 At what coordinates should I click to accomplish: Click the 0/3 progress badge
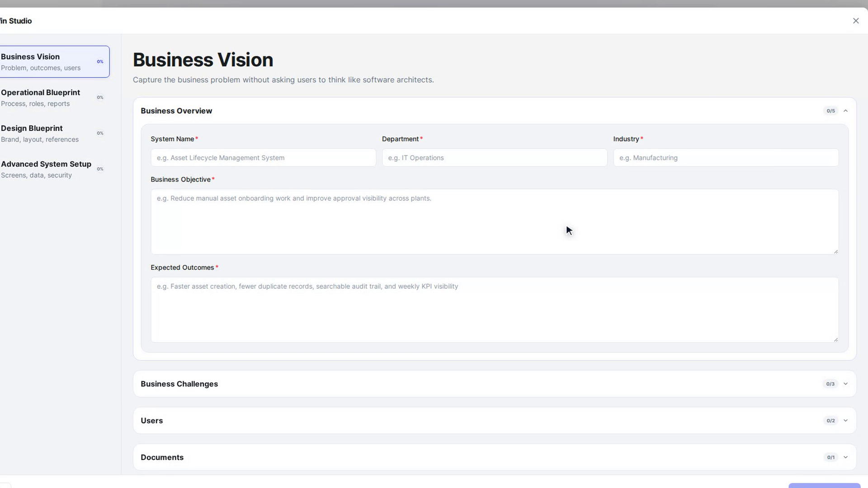pyautogui.click(x=830, y=384)
